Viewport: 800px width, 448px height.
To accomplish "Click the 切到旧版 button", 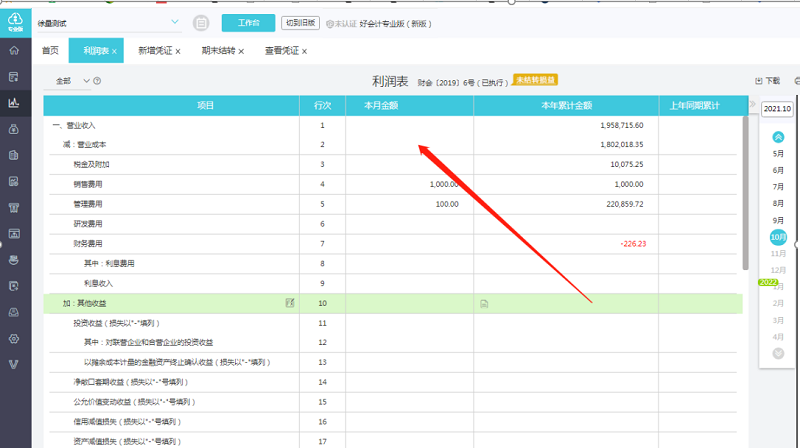I will tap(300, 22).
